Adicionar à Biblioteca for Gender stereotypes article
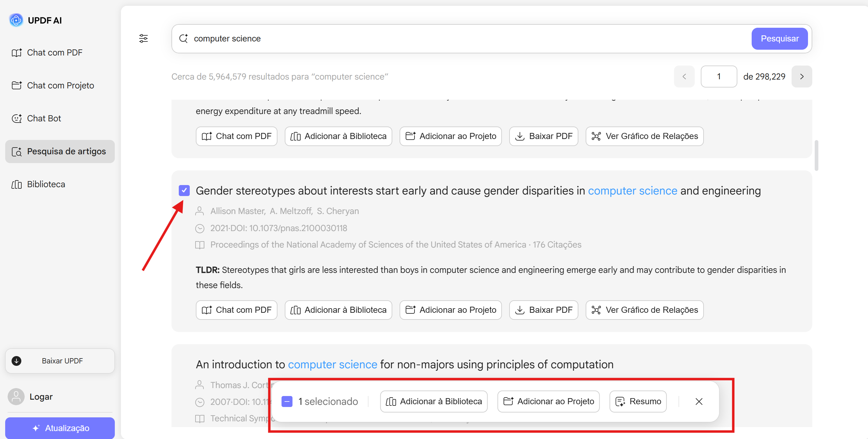Screen dimensions: 868x439 click(338, 310)
